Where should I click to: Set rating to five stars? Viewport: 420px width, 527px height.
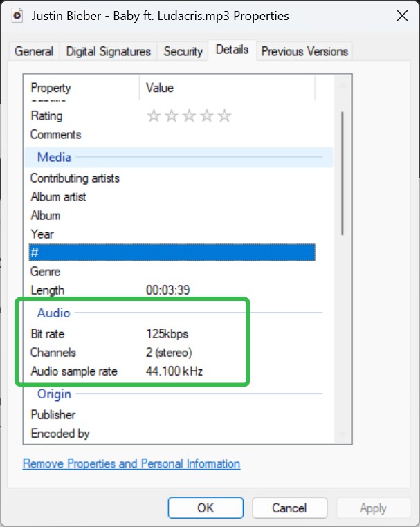(225, 116)
